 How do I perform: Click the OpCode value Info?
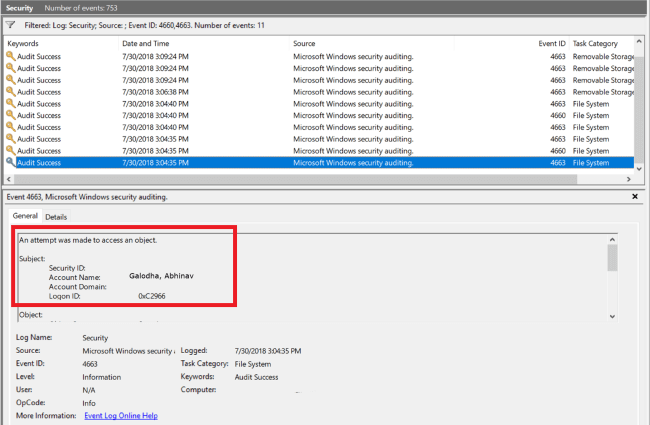[89, 403]
